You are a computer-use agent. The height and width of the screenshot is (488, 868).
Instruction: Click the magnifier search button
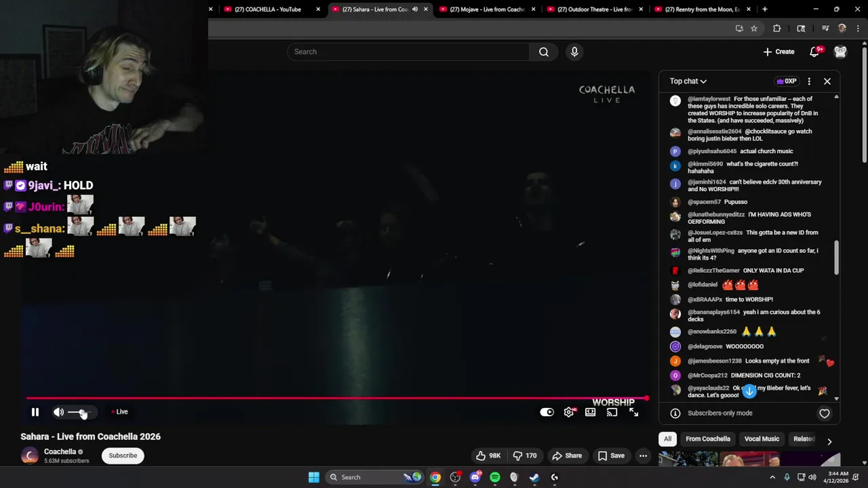(544, 52)
